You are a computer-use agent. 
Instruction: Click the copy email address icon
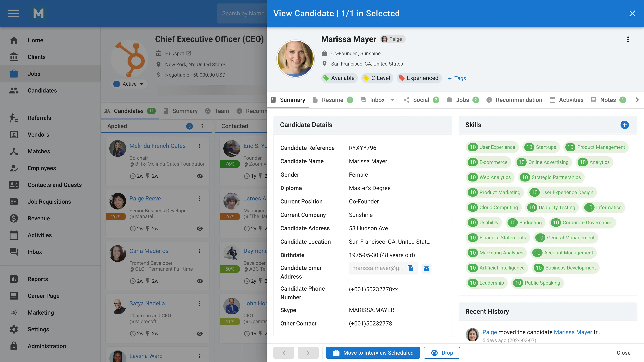tap(411, 268)
